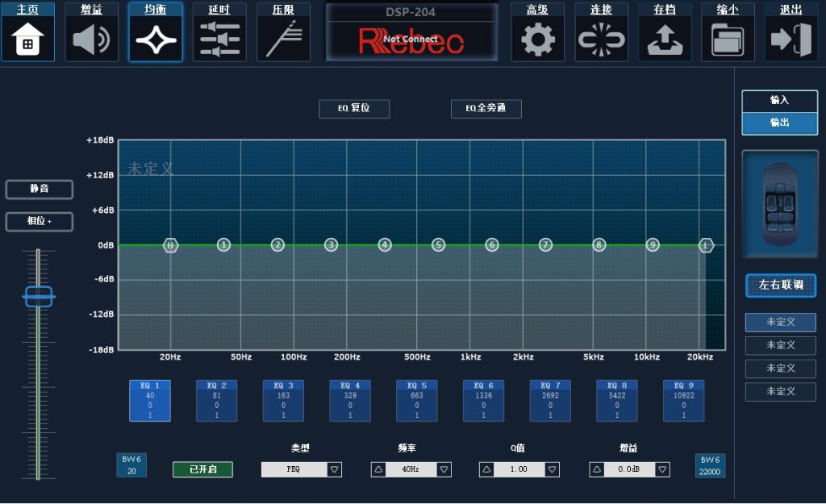
Task: Select the L low-pass node on graph
Action: pos(706,245)
